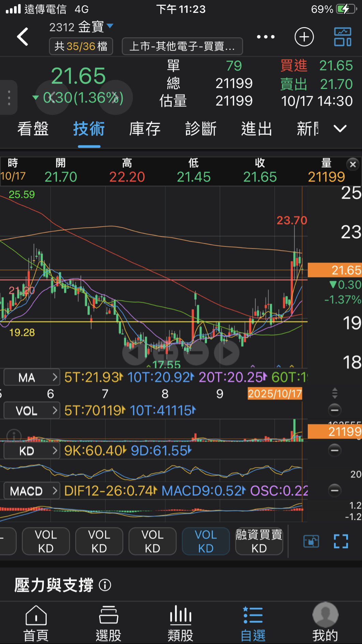The width and height of the screenshot is (362, 644).
Task: Tap the 高 value 22.20
Action: tap(127, 177)
